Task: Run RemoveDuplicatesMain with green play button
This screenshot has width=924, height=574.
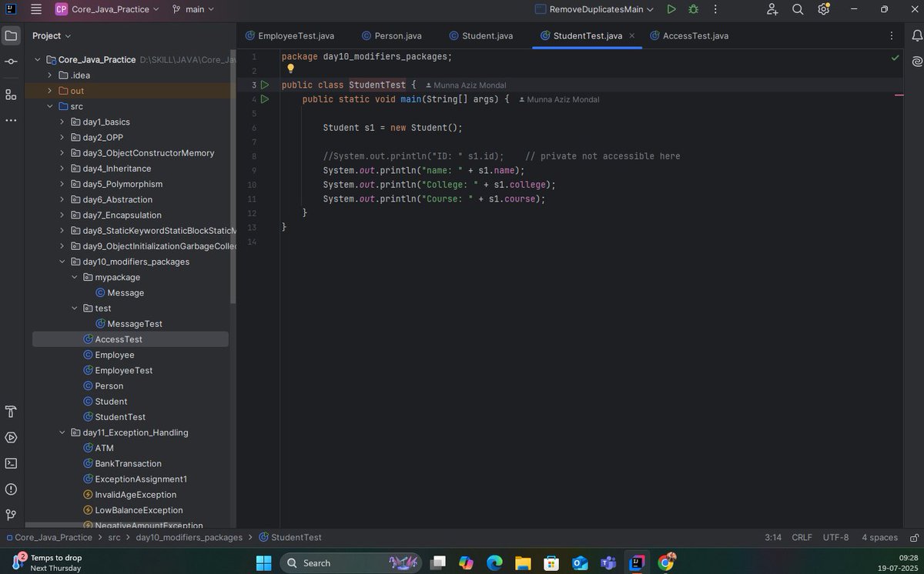Action: click(x=671, y=9)
